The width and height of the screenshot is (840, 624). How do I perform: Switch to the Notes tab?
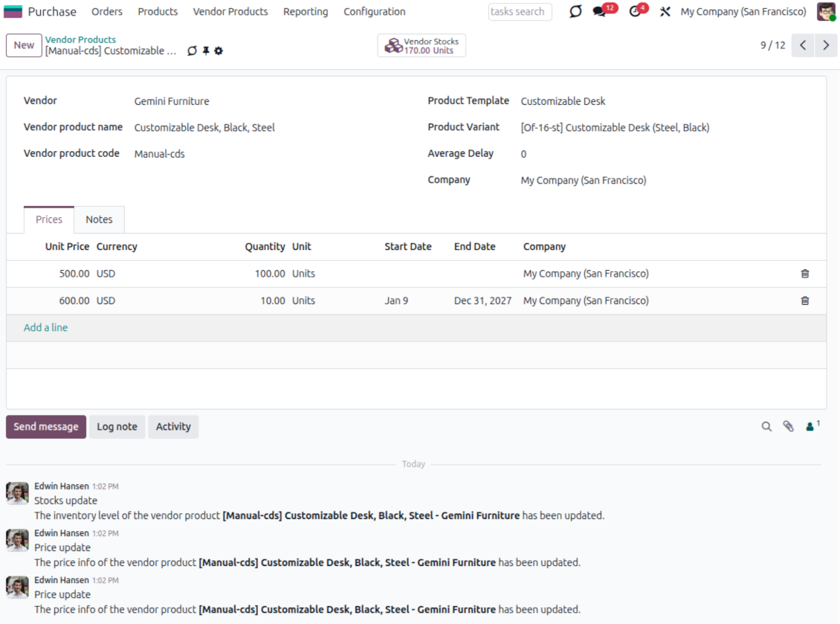pos(99,219)
